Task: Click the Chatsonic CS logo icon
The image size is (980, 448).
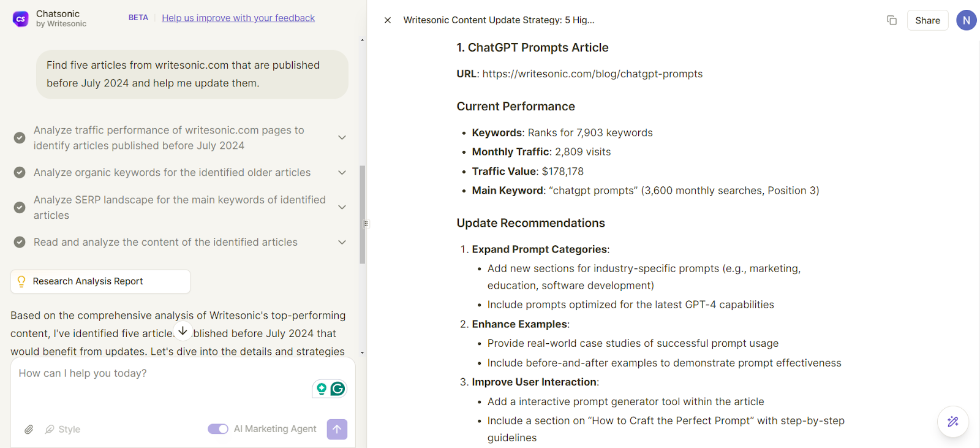Action: [21, 19]
